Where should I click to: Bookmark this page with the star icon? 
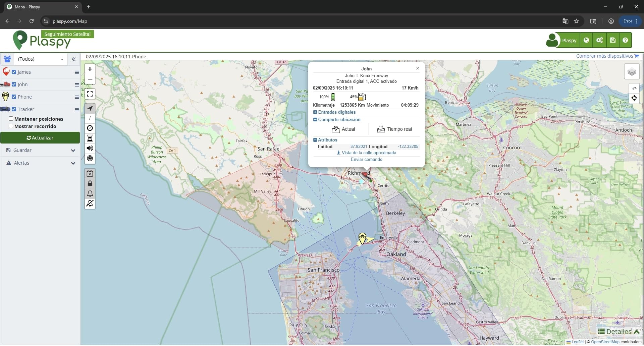point(576,21)
